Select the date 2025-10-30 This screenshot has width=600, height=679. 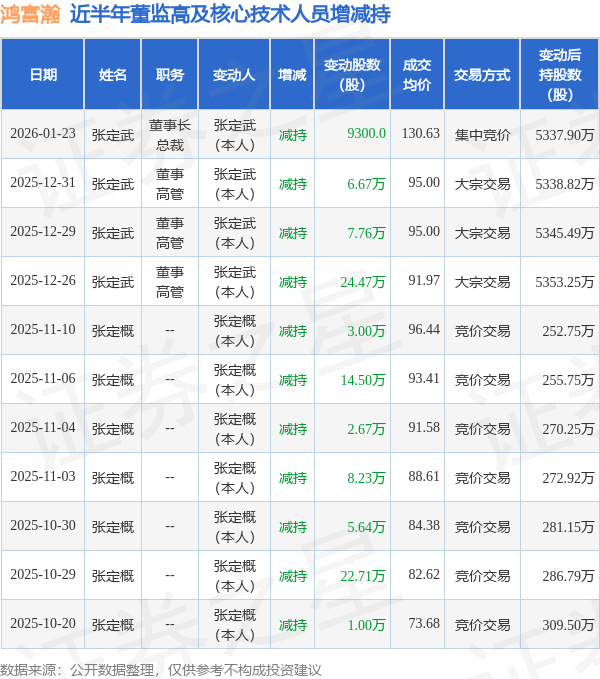(x=43, y=525)
